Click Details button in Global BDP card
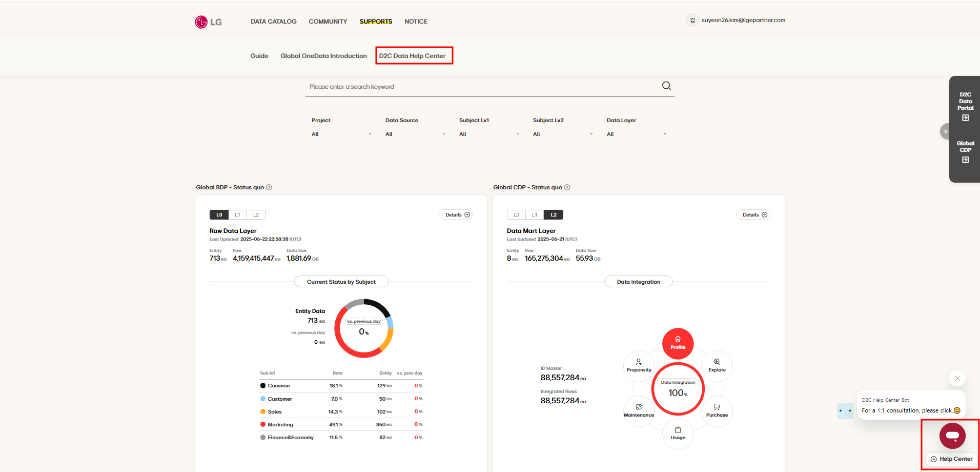Viewport: 980px width, 472px height. click(x=456, y=215)
